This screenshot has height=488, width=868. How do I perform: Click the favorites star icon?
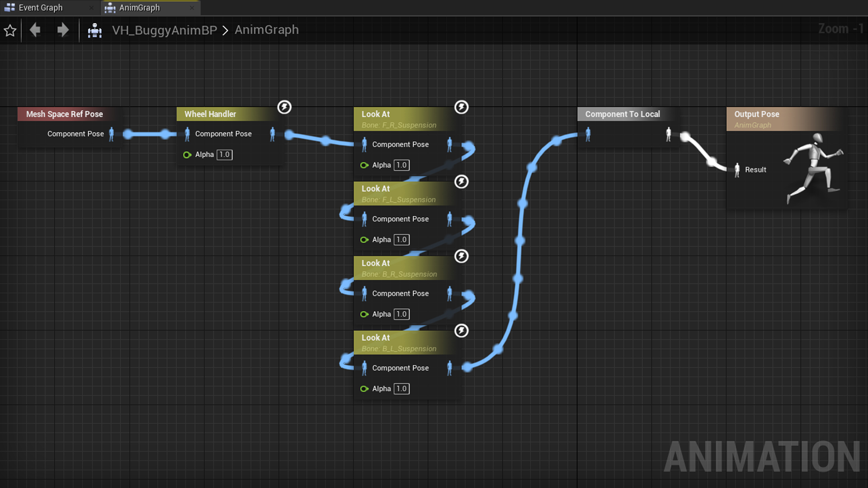pos(10,31)
